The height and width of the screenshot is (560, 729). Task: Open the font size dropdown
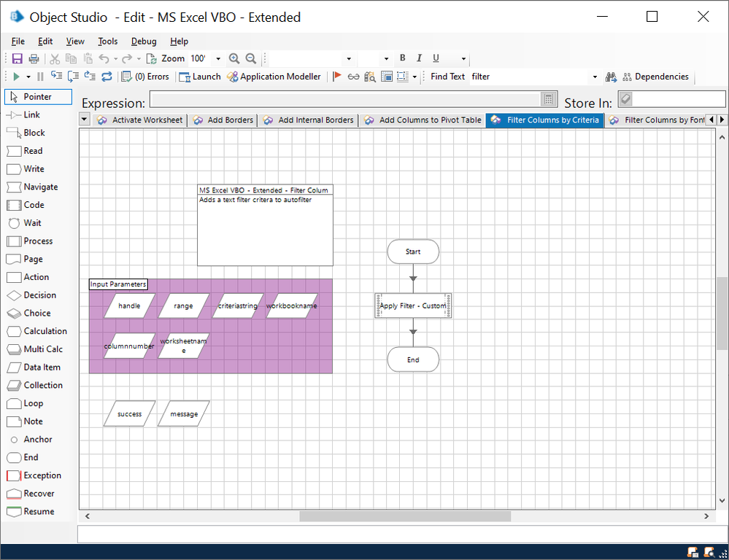click(386, 58)
